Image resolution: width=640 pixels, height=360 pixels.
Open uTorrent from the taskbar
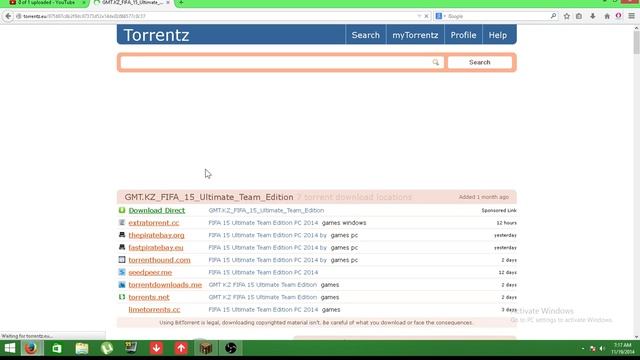(107, 348)
